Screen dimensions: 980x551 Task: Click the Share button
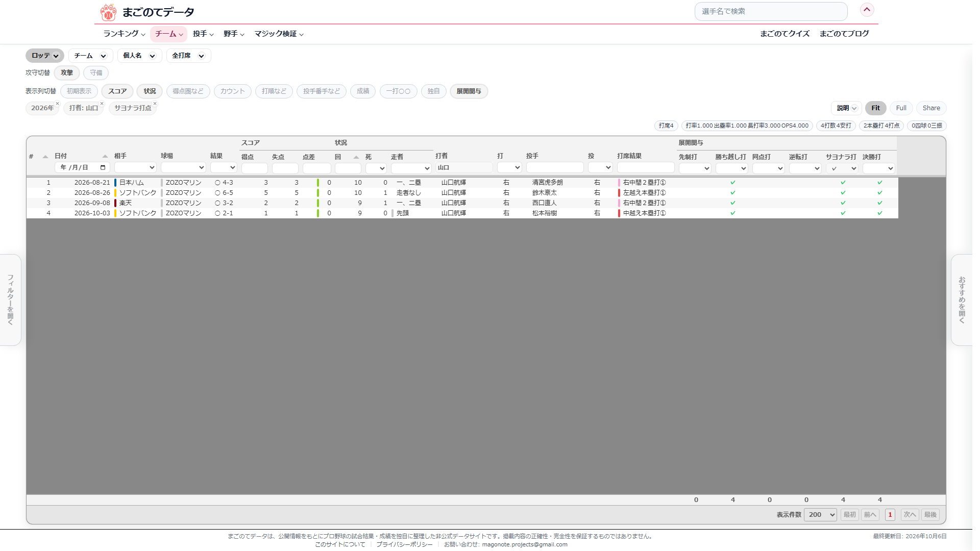[931, 108]
